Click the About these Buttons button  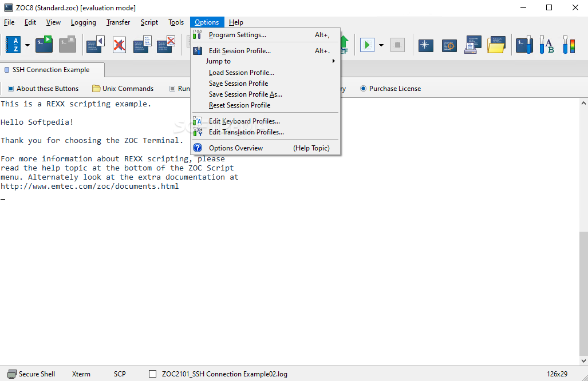point(44,89)
